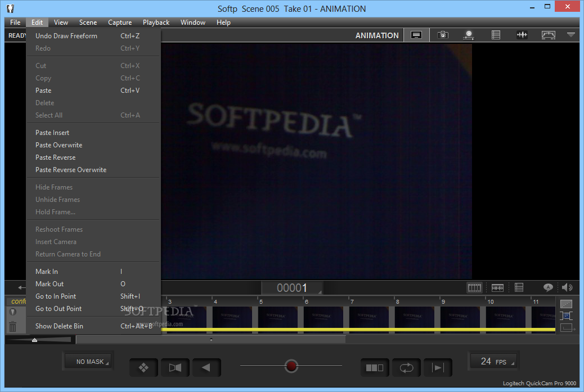The width and height of the screenshot is (584, 392).
Task: Open the 24 FPS dropdown
Action: pos(493,362)
